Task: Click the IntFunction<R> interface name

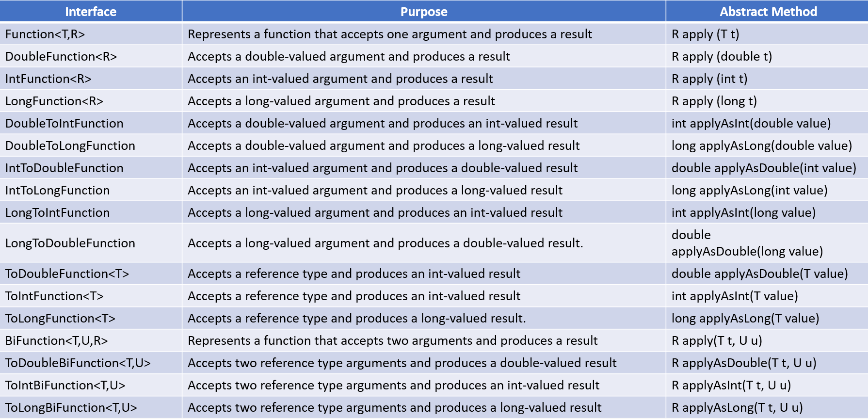Action: [x=48, y=79]
